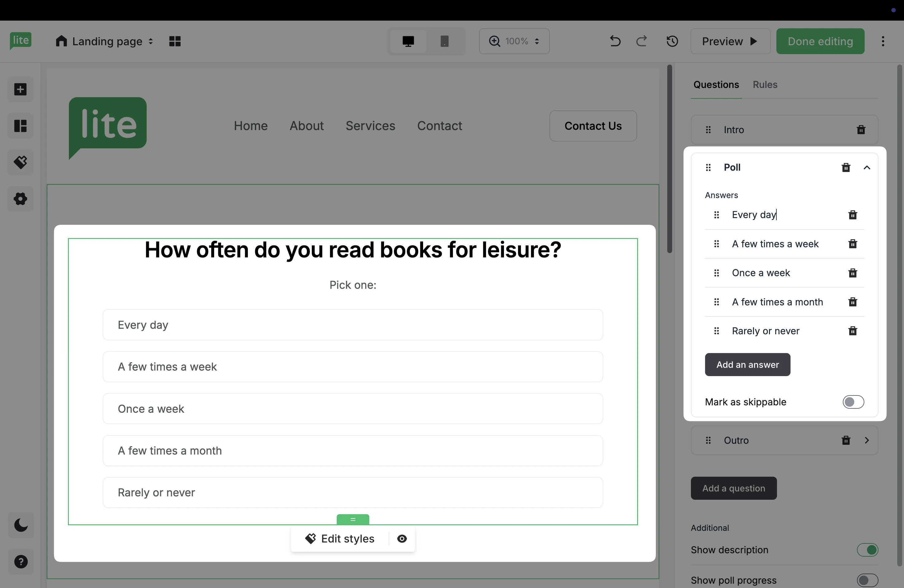
Task: Toggle dark mode moon icon
Action: pyautogui.click(x=21, y=525)
